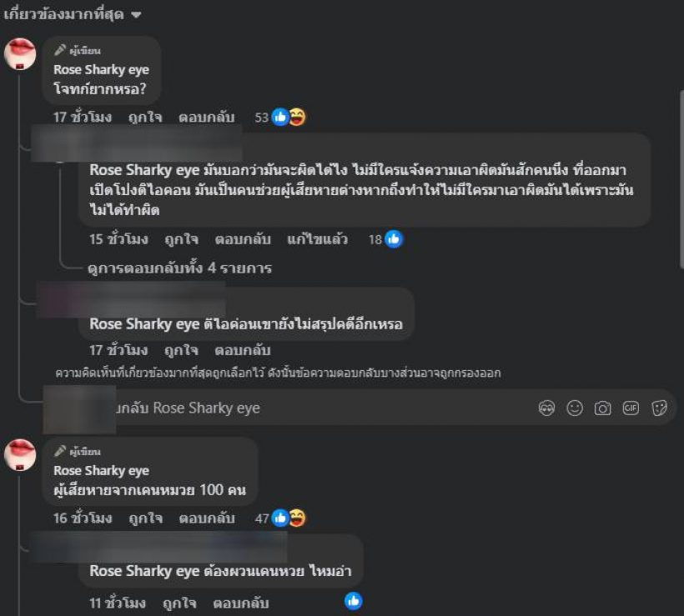684x616 pixels.
Task: Open avatar sticker picker in reply box
Action: [x=546, y=408]
